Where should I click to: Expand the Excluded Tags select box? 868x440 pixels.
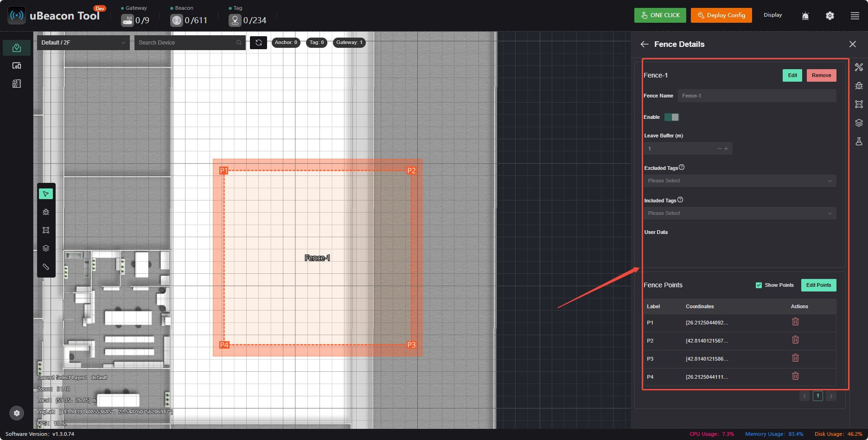(740, 181)
